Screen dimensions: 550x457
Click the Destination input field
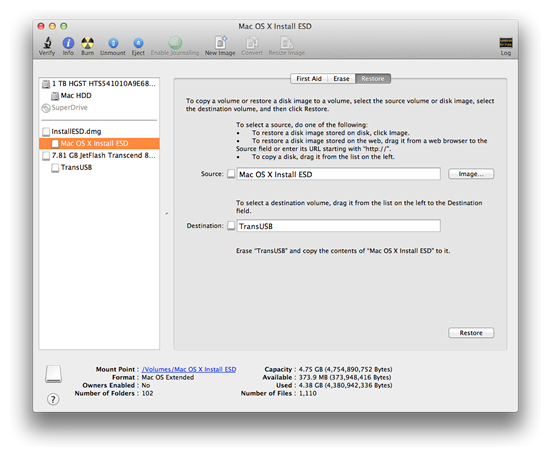tap(338, 226)
